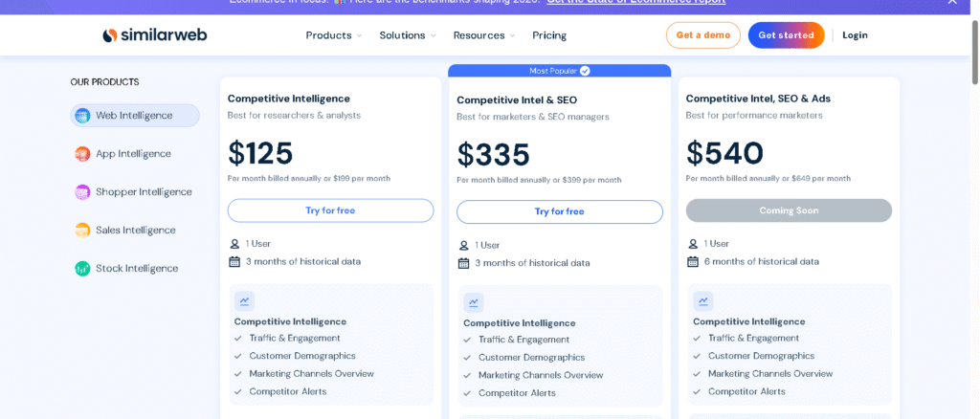Expand the Resources dropdown menu
980x419 pixels.
coord(483,35)
